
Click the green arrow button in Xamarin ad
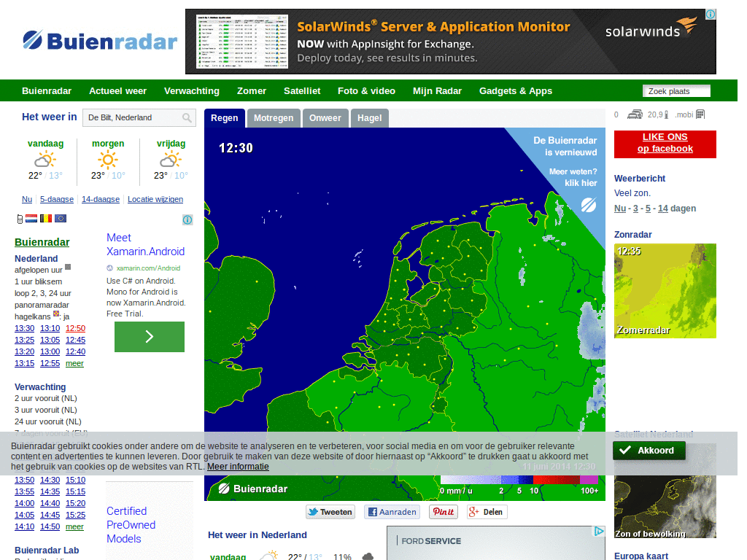(149, 337)
